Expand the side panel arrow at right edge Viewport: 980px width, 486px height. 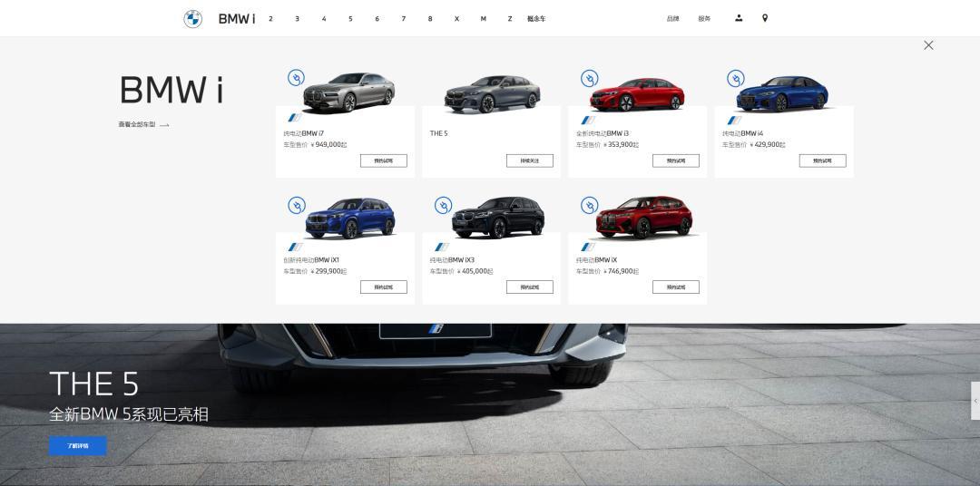(x=975, y=401)
